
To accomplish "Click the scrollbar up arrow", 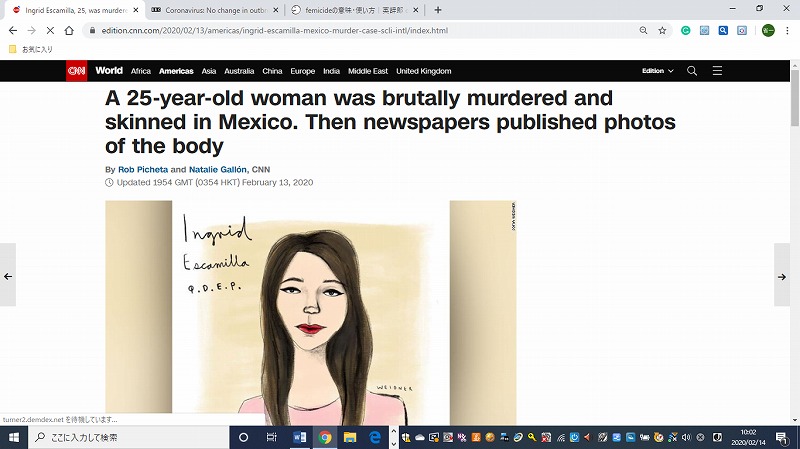I will click(x=795, y=65).
